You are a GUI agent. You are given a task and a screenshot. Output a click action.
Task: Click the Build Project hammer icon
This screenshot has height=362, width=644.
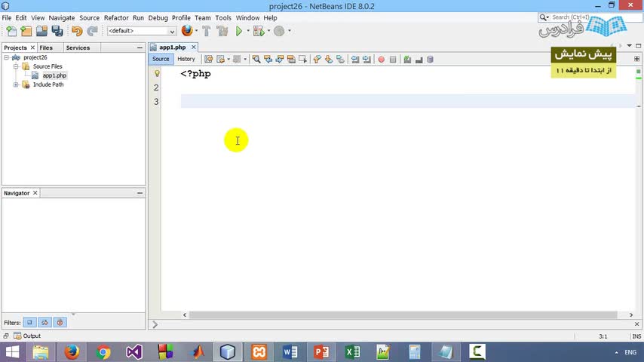207,31
